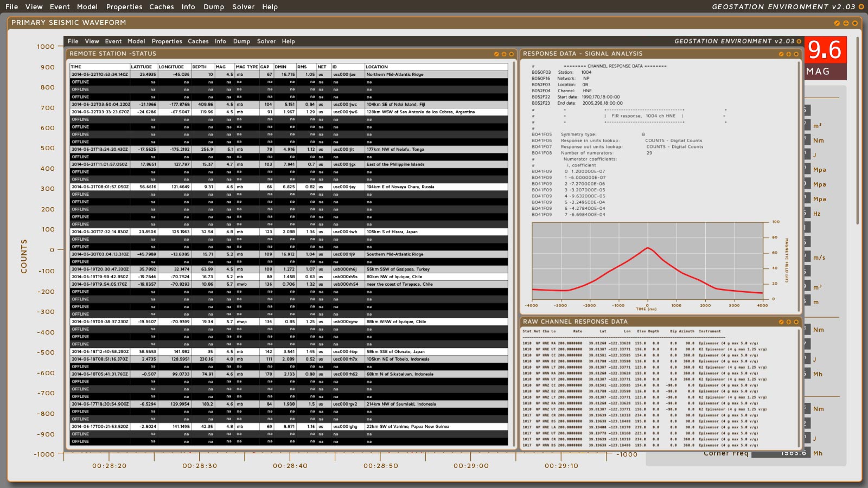Click the plus icon in Primary Seismic Waveform header
The width and height of the screenshot is (868, 488).
[x=846, y=23]
